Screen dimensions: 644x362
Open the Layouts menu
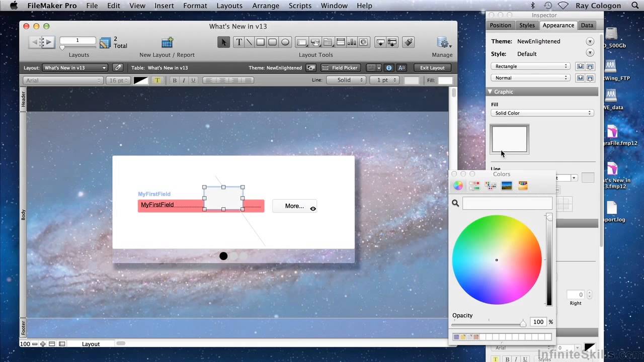(229, 6)
